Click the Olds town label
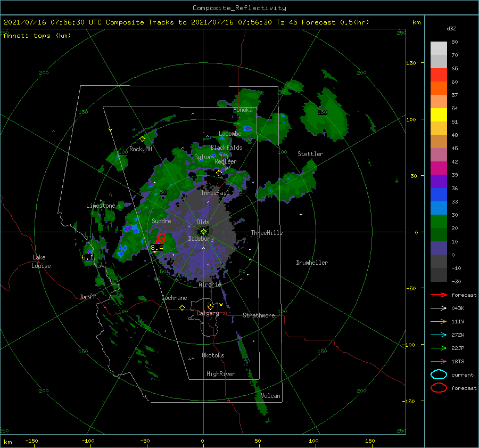The image size is (479, 448). [203, 222]
